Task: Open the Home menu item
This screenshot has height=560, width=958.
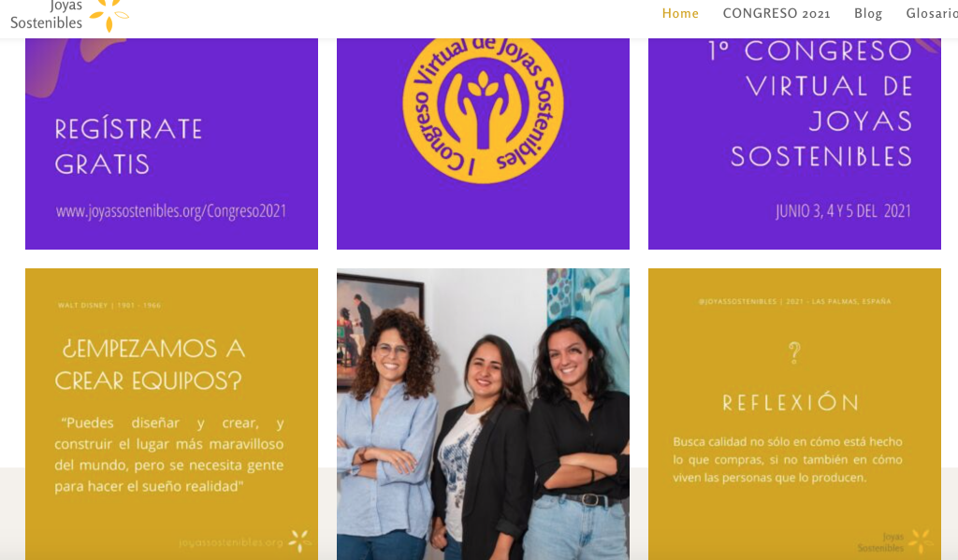Action: tap(680, 13)
